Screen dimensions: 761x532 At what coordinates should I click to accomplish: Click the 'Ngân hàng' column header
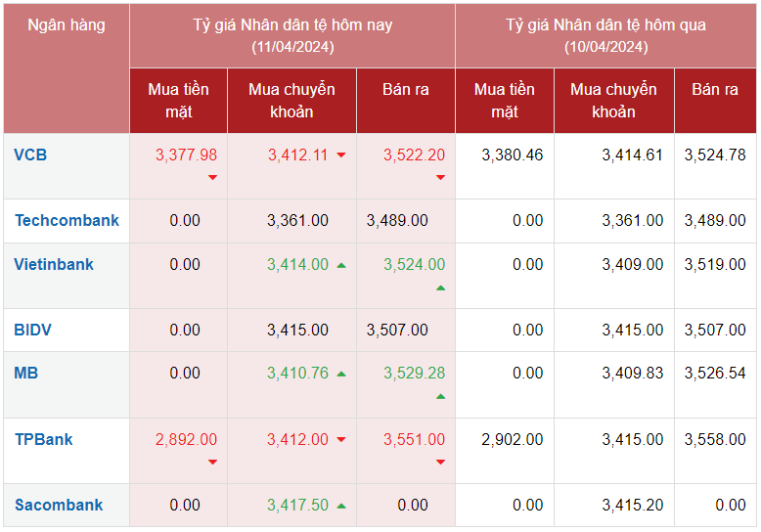point(66,25)
